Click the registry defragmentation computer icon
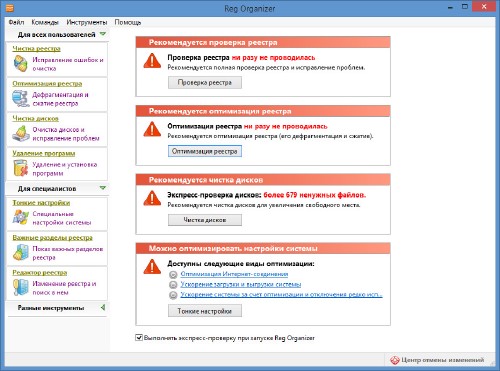The width and height of the screenshot is (500, 371). 20,99
